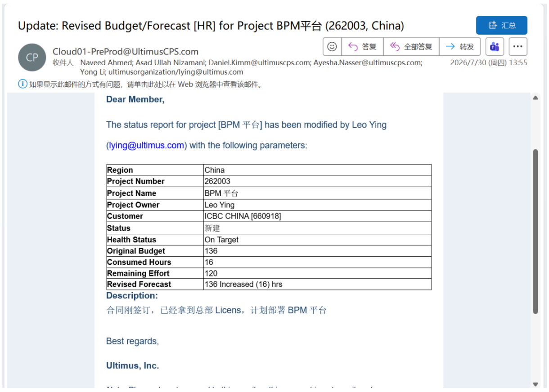Click the Consumed Hours value 16
This screenshot has height=392, width=549.
click(317, 262)
